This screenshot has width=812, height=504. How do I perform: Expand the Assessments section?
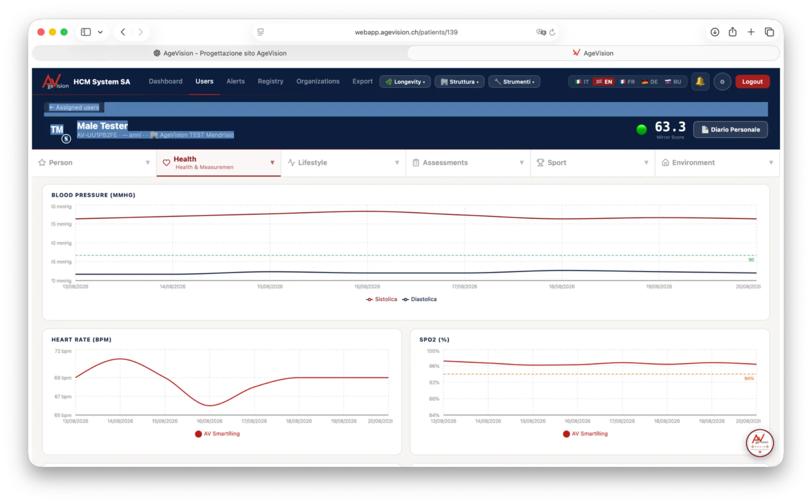tap(468, 162)
